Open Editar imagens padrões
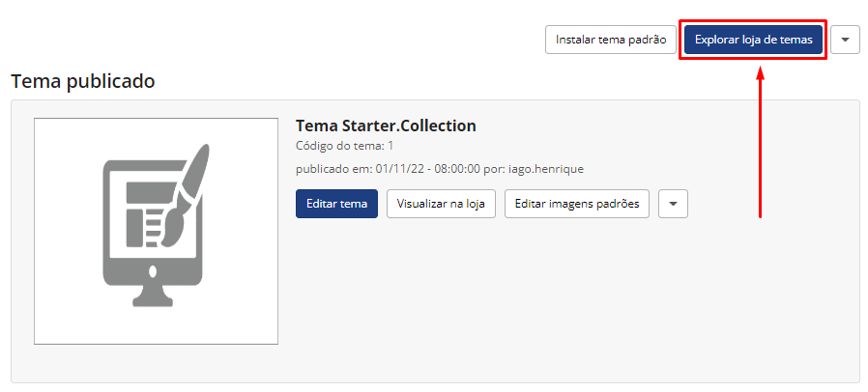Viewport: 868px width, 392px height. pyautogui.click(x=577, y=204)
